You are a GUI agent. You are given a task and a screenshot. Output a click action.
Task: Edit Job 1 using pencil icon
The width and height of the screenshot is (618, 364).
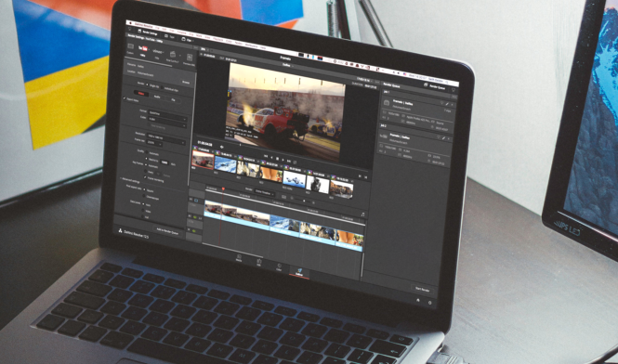(447, 104)
